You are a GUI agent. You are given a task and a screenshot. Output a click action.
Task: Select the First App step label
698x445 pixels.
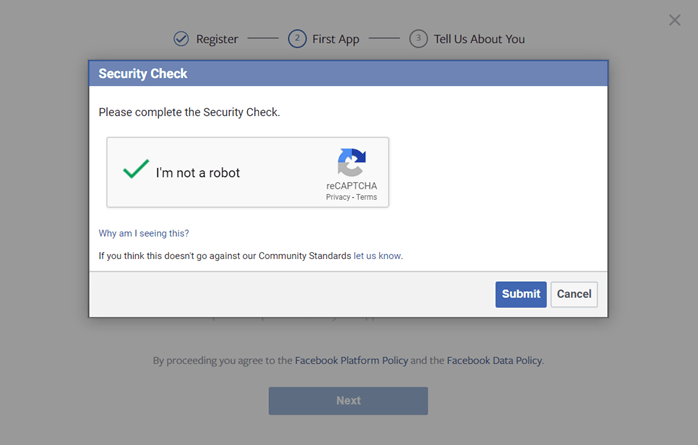pyautogui.click(x=336, y=39)
